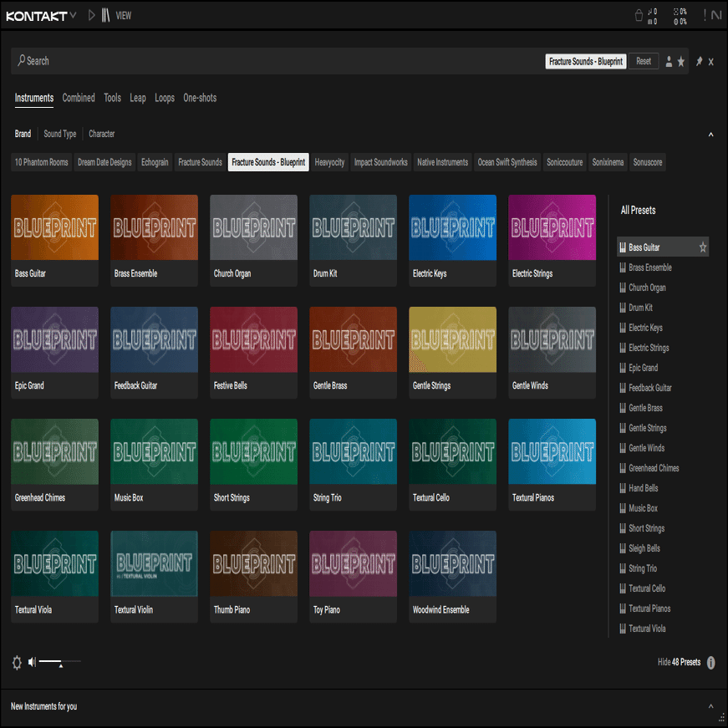Toggle the user content filter icon

(x=669, y=61)
